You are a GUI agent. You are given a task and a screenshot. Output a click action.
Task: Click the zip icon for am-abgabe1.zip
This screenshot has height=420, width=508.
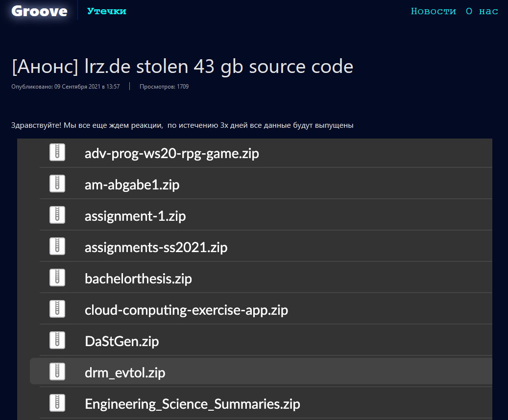(57, 184)
